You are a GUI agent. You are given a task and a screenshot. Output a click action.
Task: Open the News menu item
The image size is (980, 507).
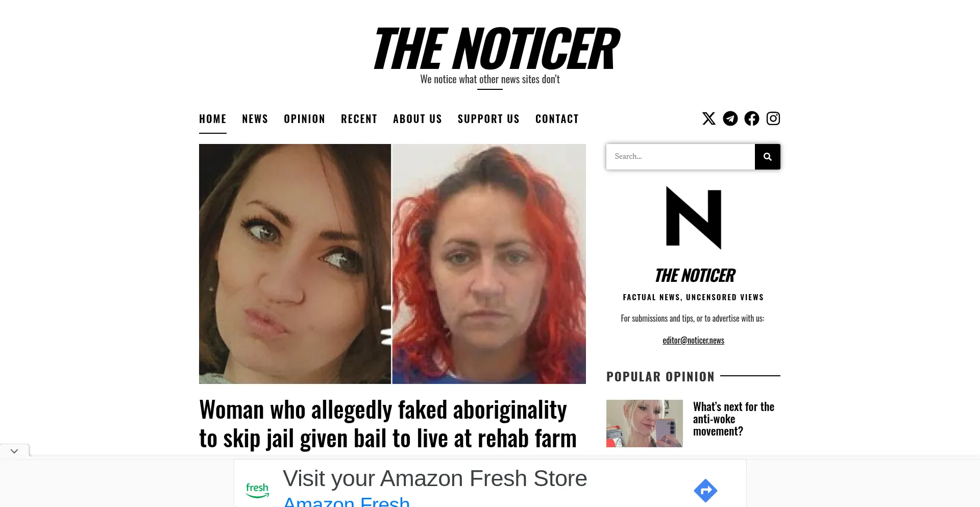[255, 119]
